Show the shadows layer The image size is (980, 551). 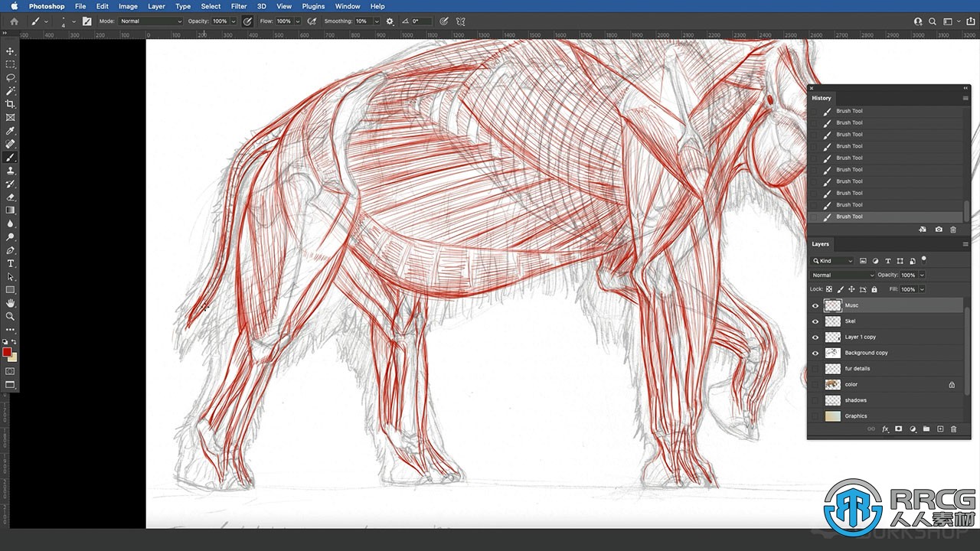[x=815, y=400]
